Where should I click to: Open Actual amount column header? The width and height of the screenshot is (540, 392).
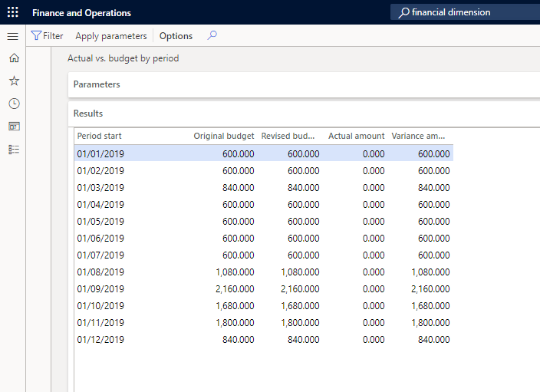[356, 136]
